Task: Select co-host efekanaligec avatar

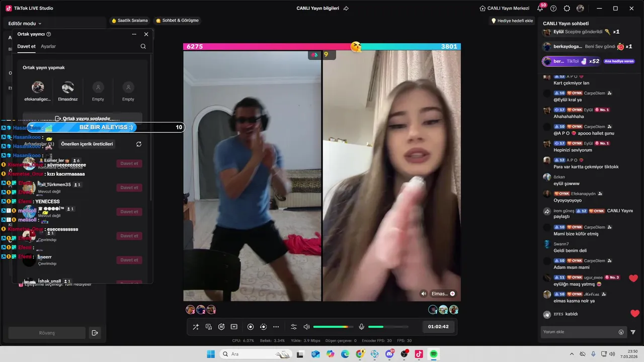Action: (x=38, y=87)
